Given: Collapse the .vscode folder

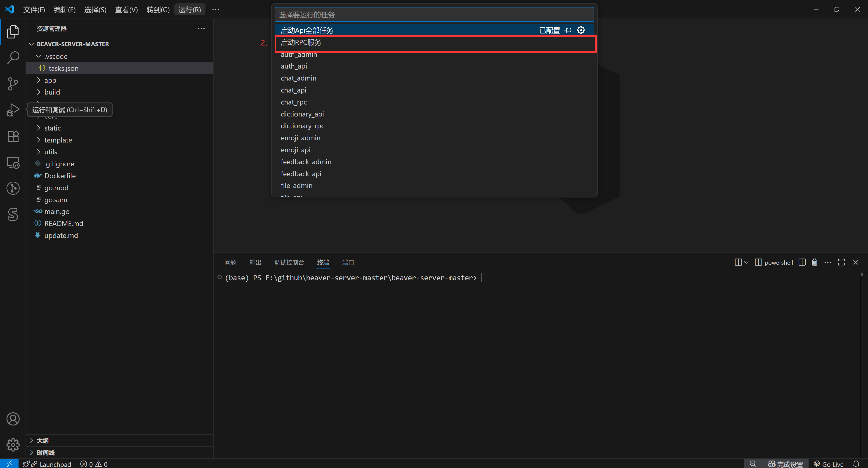Looking at the screenshot, I should [38, 56].
